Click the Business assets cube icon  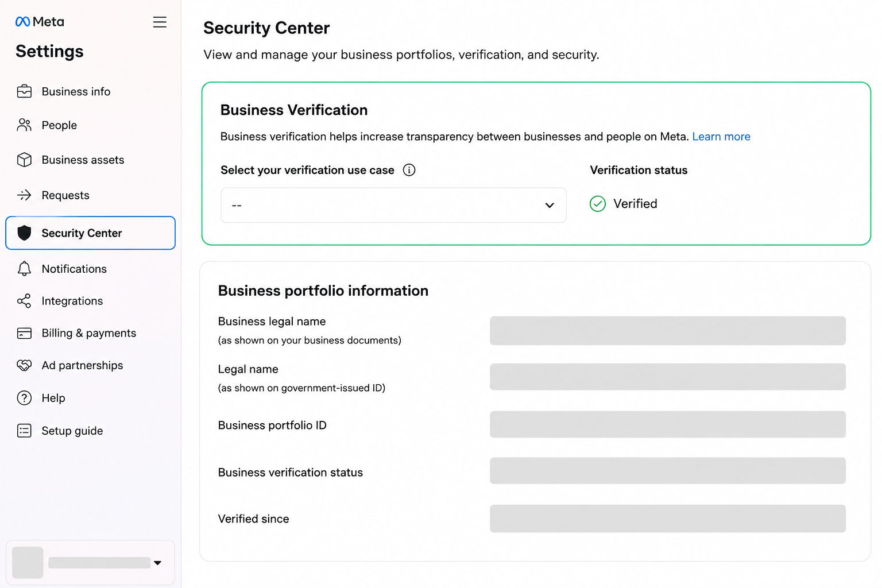(24, 160)
